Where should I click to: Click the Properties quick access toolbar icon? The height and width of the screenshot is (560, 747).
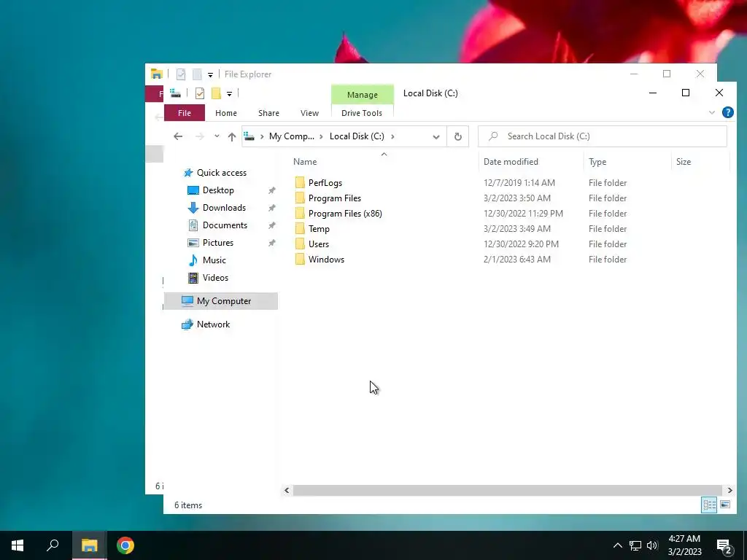(x=200, y=93)
